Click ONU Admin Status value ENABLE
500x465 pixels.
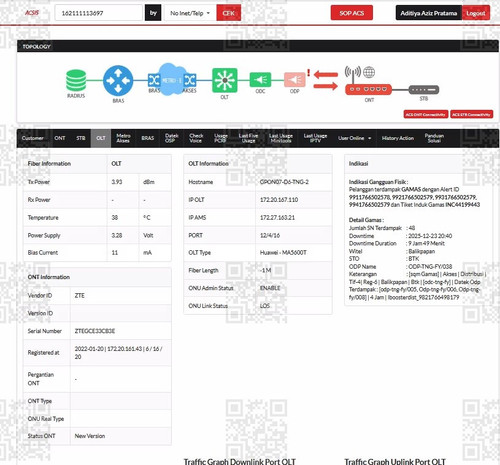(x=270, y=288)
